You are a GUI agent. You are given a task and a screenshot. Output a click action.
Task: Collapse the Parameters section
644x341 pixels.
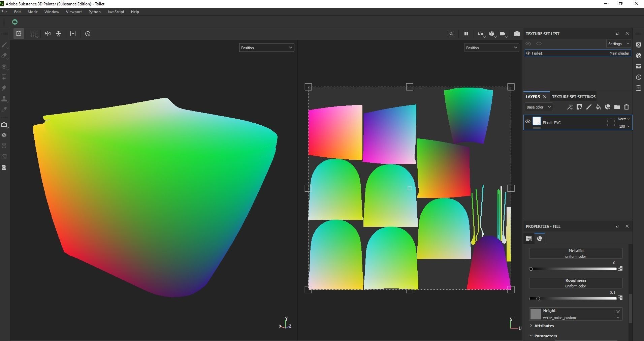[x=544, y=336]
